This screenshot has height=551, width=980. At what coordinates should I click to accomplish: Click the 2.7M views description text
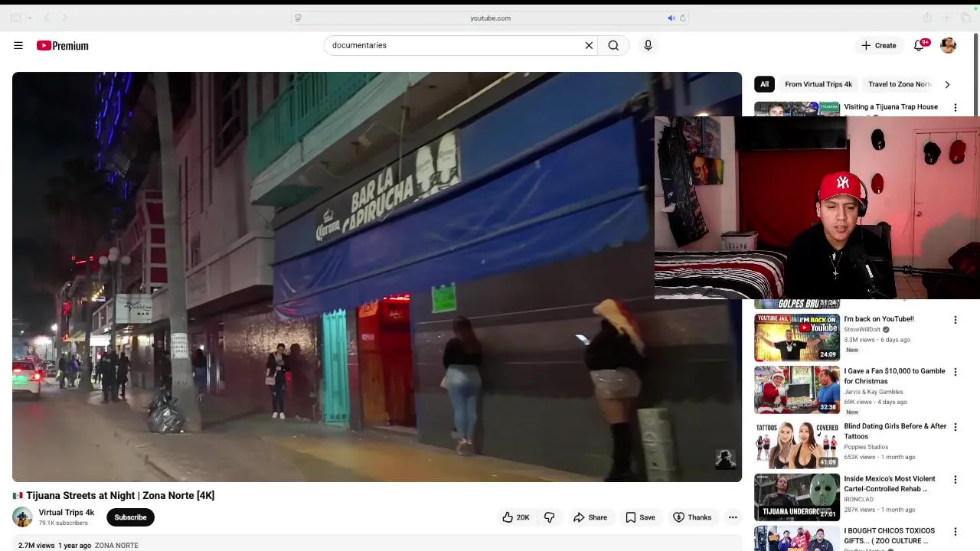[x=36, y=546]
